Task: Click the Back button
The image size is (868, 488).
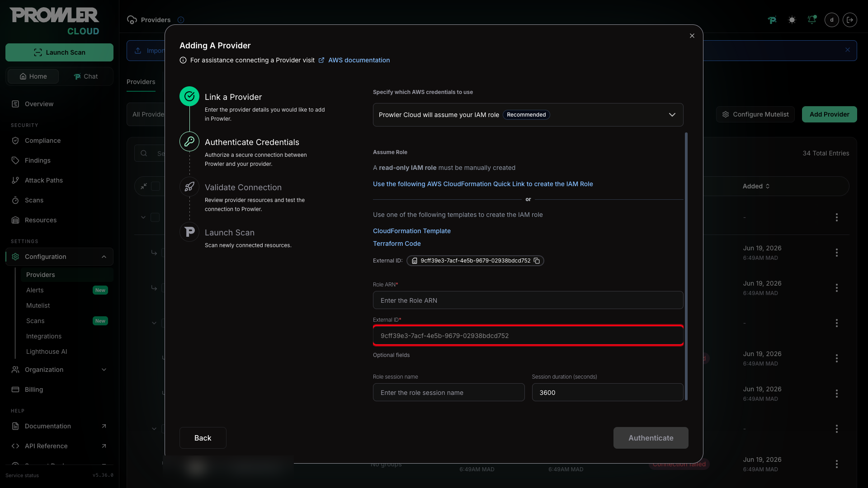Action: 203,438
